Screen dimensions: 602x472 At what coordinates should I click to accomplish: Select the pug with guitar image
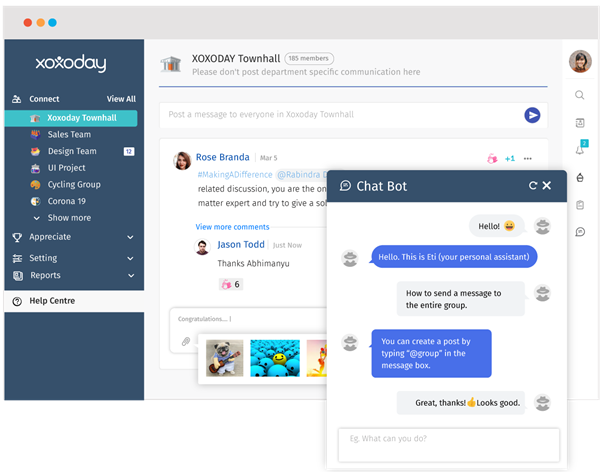[x=225, y=358]
